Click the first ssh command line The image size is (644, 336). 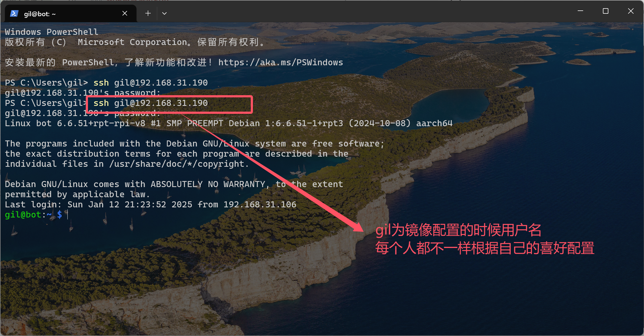[x=106, y=83]
